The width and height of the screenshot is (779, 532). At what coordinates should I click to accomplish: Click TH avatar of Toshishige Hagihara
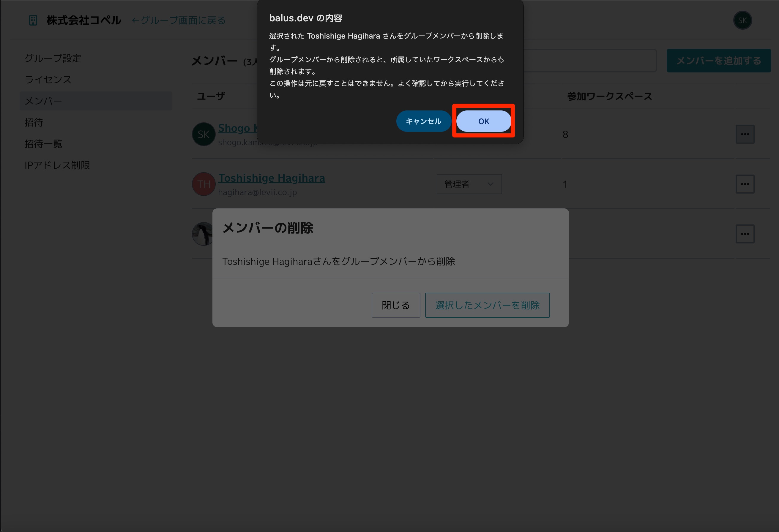(204, 184)
